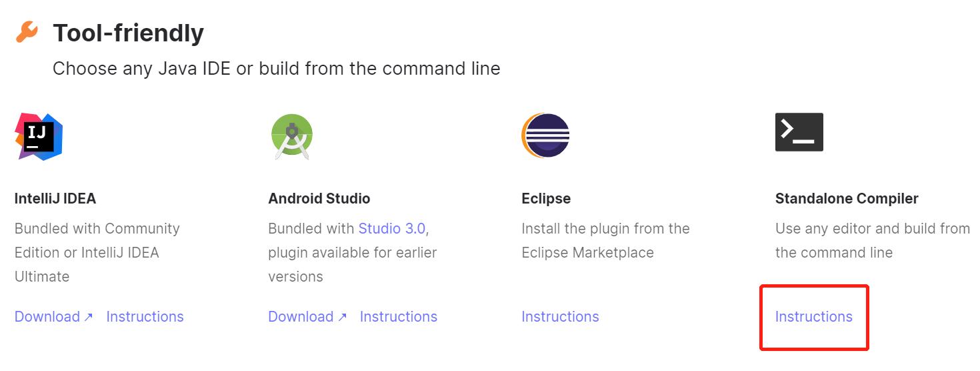Click the Tool-friendly heading
Viewport: 980px width, 371px height.
click(x=128, y=33)
